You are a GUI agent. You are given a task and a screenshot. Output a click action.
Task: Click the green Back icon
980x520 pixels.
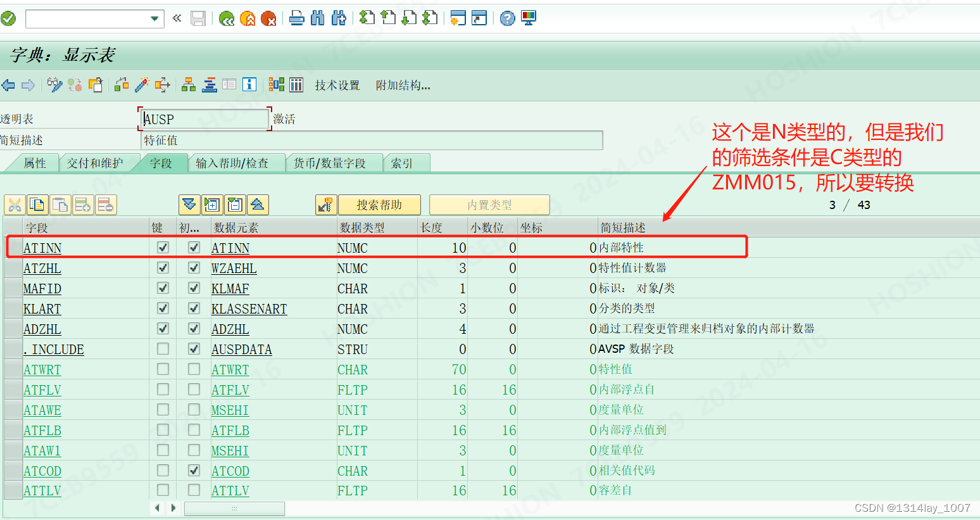tap(226, 18)
